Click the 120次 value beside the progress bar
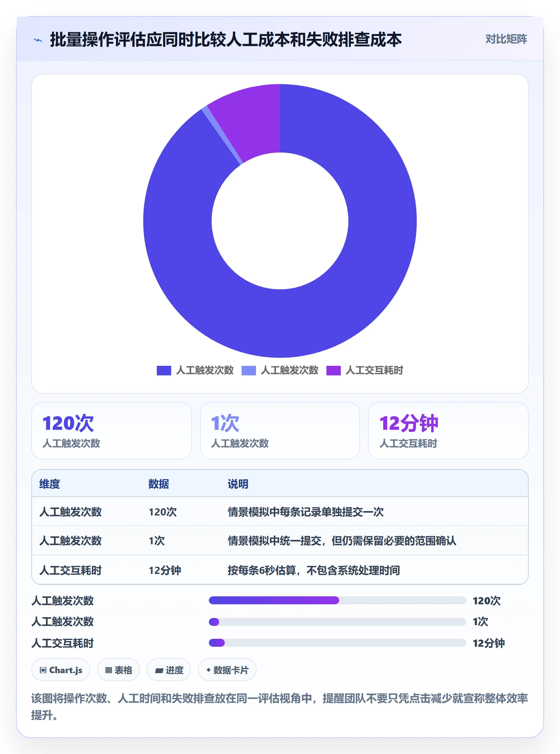The width and height of the screenshot is (560, 754). 487,601
